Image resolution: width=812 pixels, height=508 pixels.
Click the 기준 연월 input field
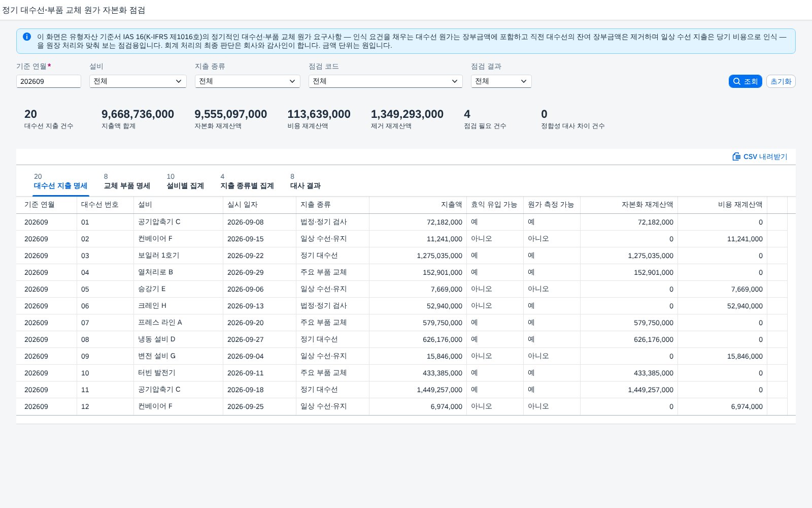point(49,81)
